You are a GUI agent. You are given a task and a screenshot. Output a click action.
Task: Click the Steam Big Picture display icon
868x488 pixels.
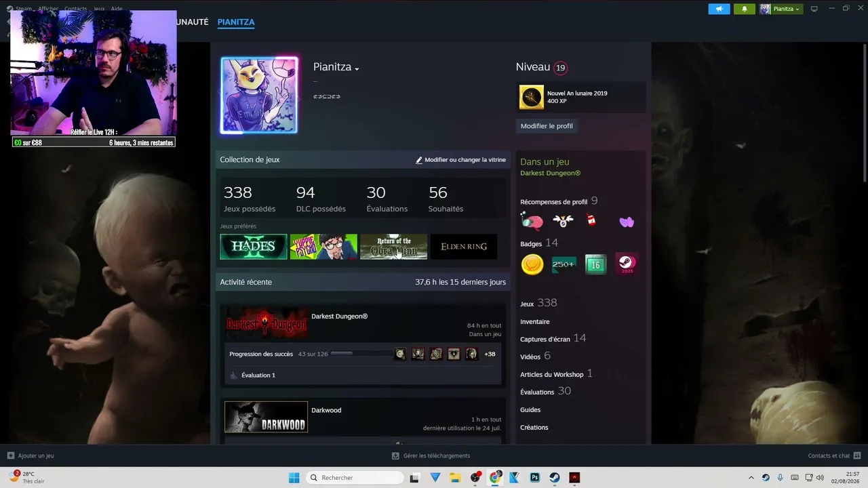[814, 9]
